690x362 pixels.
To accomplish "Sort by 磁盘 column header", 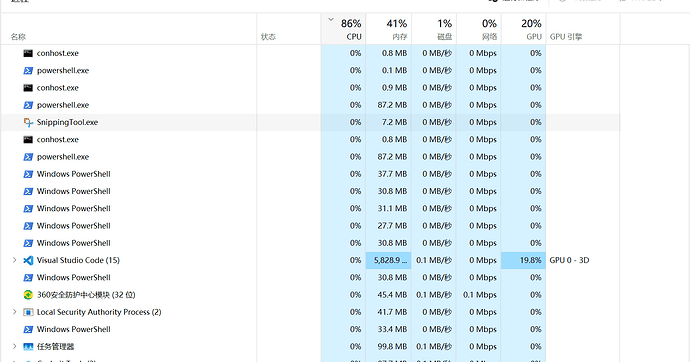I will point(434,29).
